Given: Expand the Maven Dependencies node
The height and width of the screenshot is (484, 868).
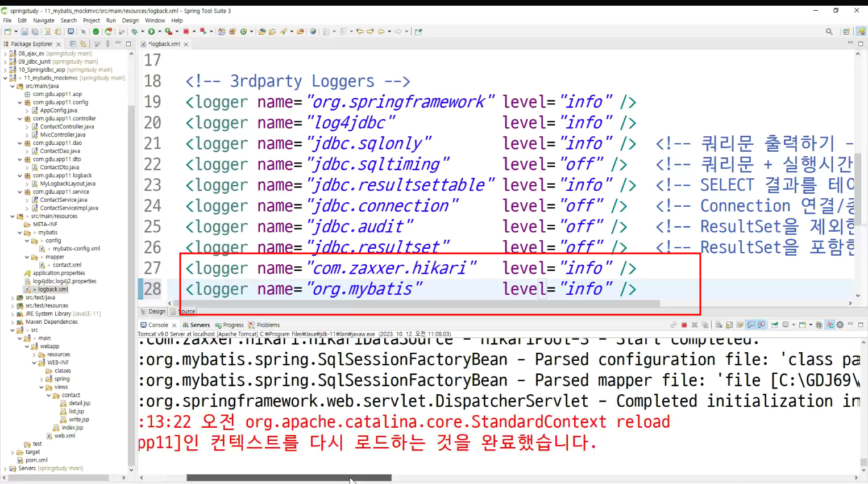Looking at the screenshot, I should tap(13, 322).
